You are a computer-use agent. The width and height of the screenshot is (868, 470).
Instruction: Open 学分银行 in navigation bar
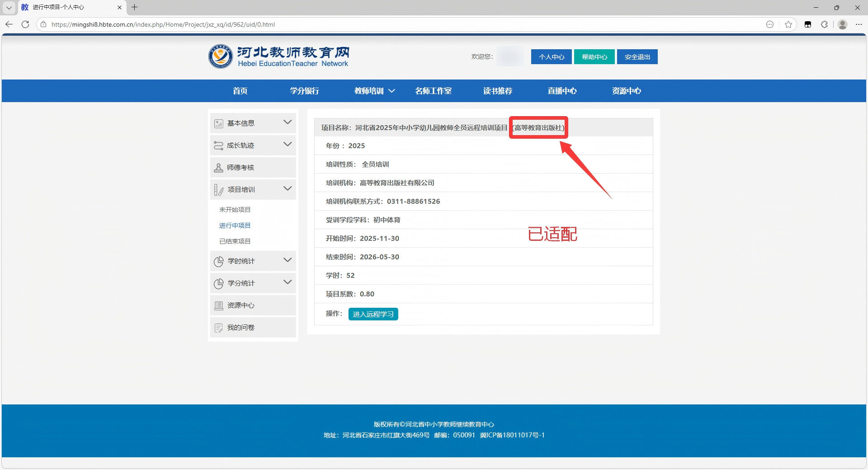[x=304, y=91]
